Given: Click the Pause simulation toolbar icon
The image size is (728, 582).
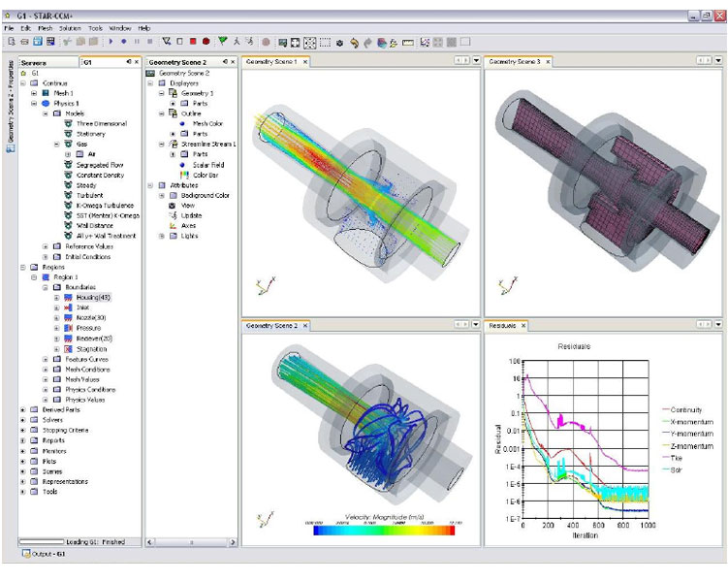Looking at the screenshot, I should click(137, 42).
